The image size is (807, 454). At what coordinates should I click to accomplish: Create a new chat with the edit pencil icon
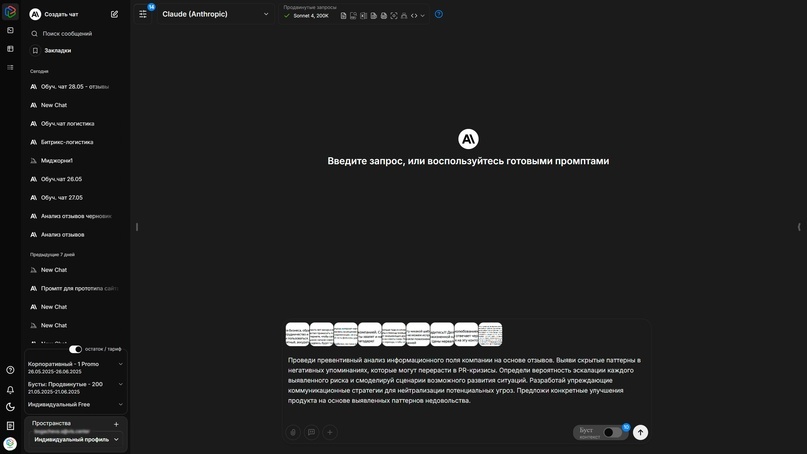pyautogui.click(x=114, y=14)
